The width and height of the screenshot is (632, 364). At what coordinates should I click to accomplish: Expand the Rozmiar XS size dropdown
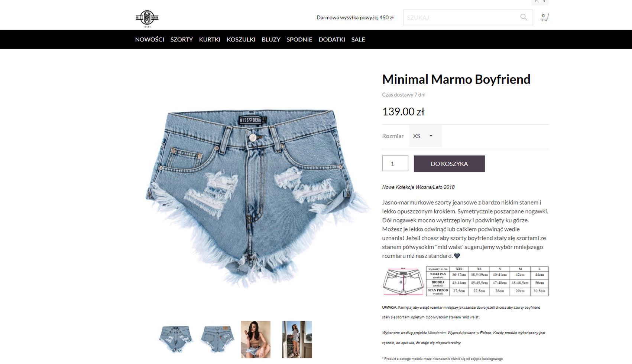[x=425, y=136]
